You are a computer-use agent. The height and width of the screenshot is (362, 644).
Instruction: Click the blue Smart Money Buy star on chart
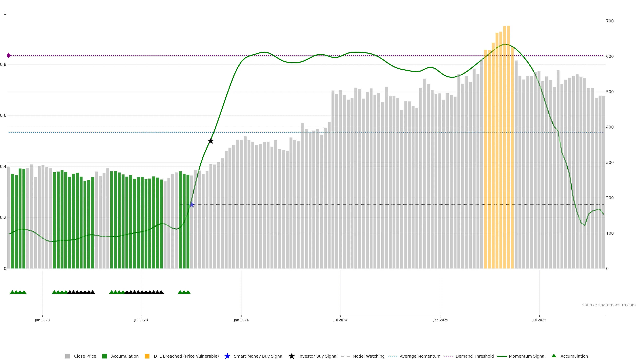[x=192, y=205]
